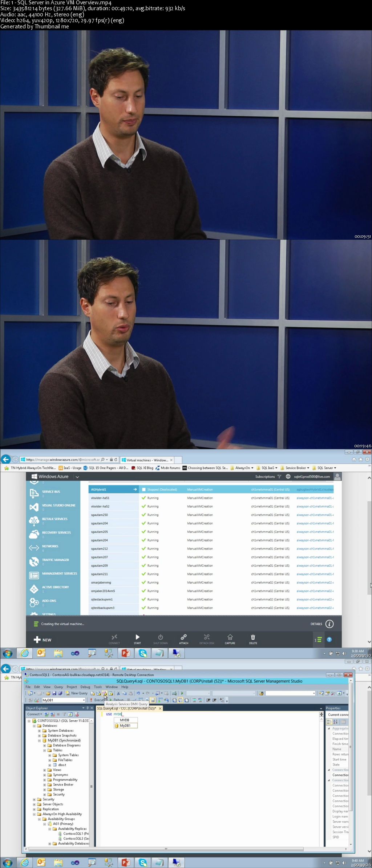Open the Windows Azure header chevron dropdown
372x868 pixels.
point(77,477)
